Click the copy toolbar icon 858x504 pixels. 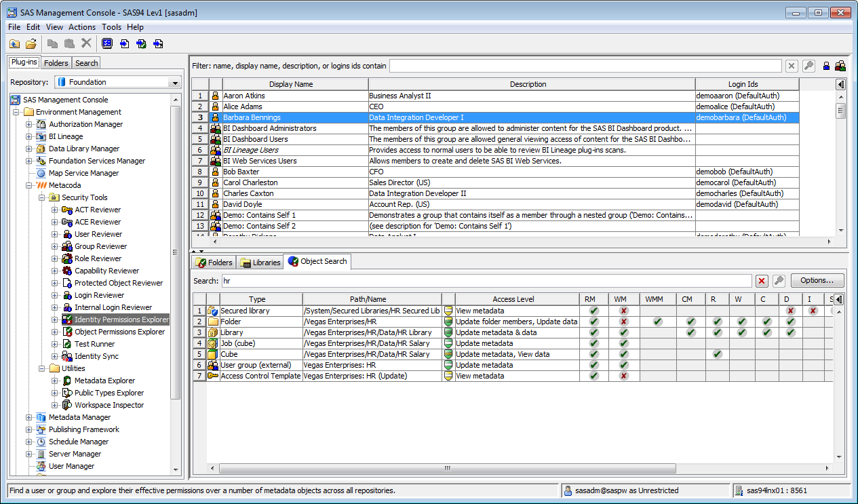point(53,43)
